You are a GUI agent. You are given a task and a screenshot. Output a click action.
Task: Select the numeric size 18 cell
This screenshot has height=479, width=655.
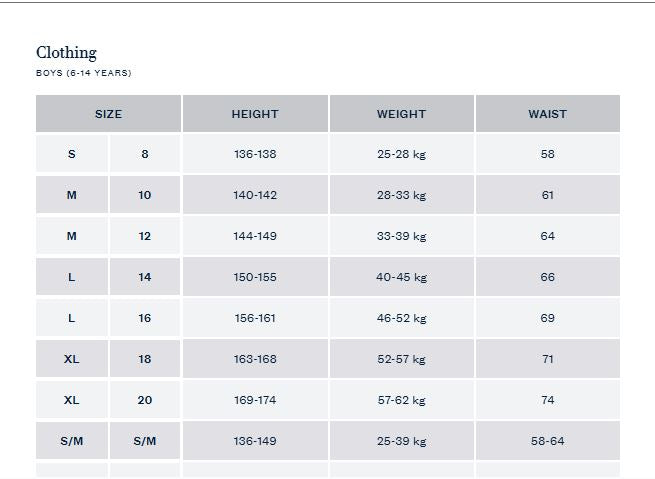click(145, 359)
